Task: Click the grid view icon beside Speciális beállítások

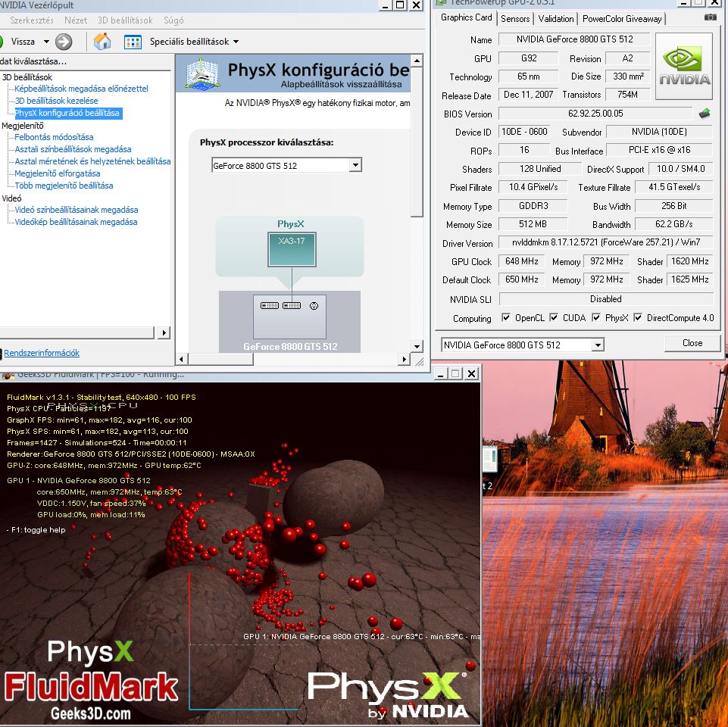Action: click(133, 42)
